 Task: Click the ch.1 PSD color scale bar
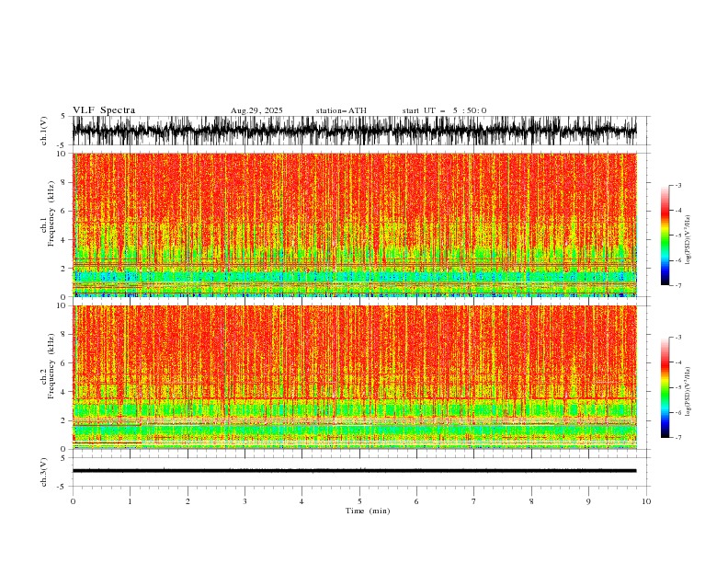point(665,236)
